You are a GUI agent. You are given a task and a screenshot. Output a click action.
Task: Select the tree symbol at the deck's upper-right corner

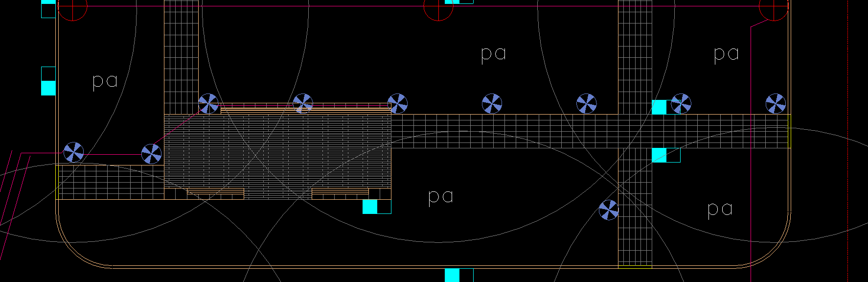397,104
